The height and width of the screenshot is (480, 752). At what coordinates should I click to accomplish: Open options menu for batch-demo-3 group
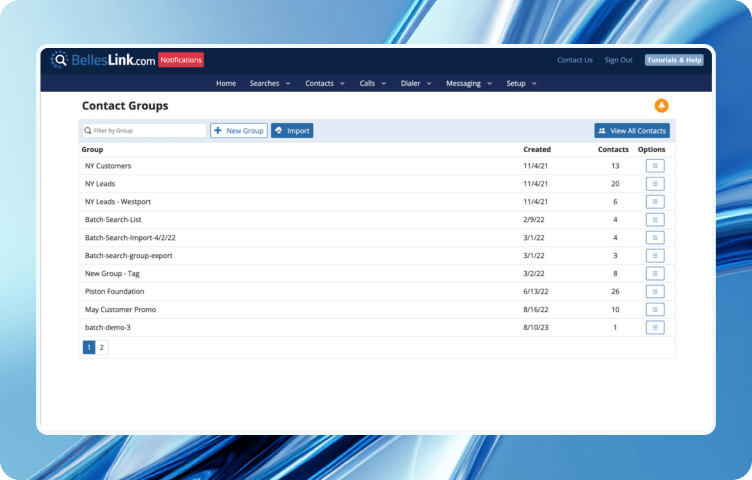(x=655, y=328)
